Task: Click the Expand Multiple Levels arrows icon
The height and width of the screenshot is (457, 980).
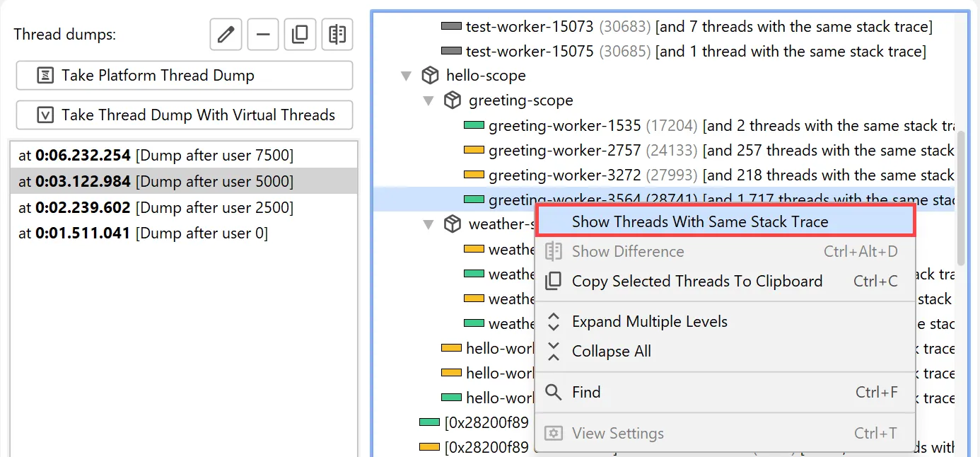Action: point(554,322)
